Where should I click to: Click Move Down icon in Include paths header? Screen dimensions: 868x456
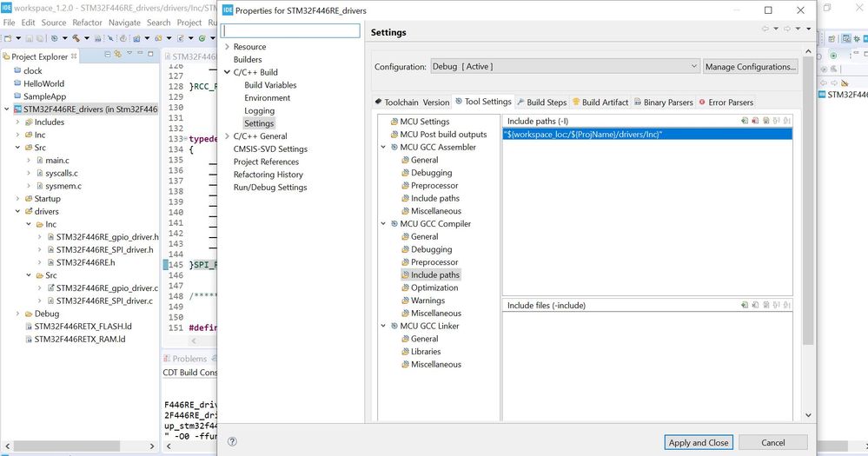tap(787, 121)
